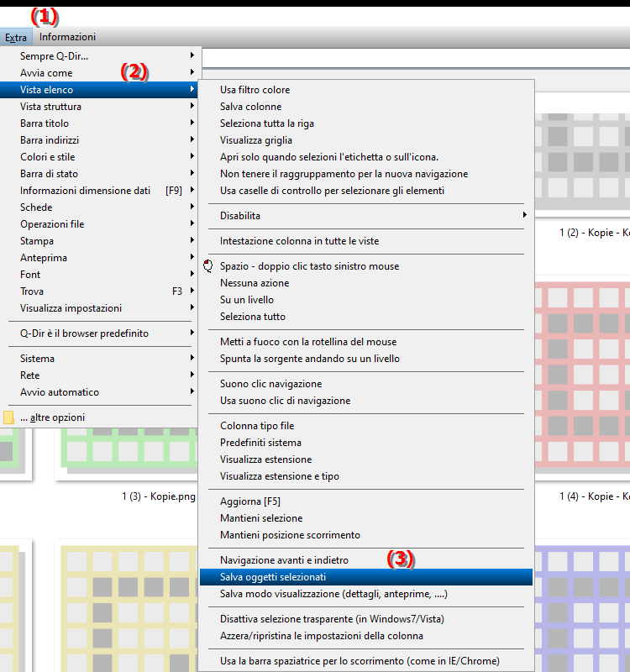This screenshot has width=630, height=672.
Task: Toggle Disattiva selezione trasparente option
Action: coord(366,619)
